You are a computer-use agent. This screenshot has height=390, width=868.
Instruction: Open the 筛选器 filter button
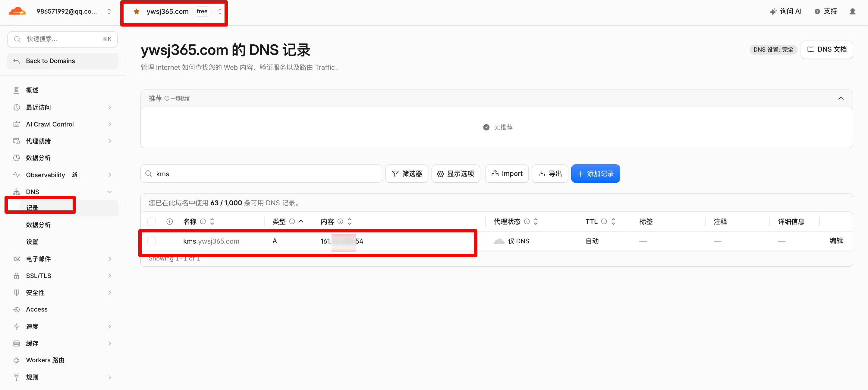(x=407, y=173)
